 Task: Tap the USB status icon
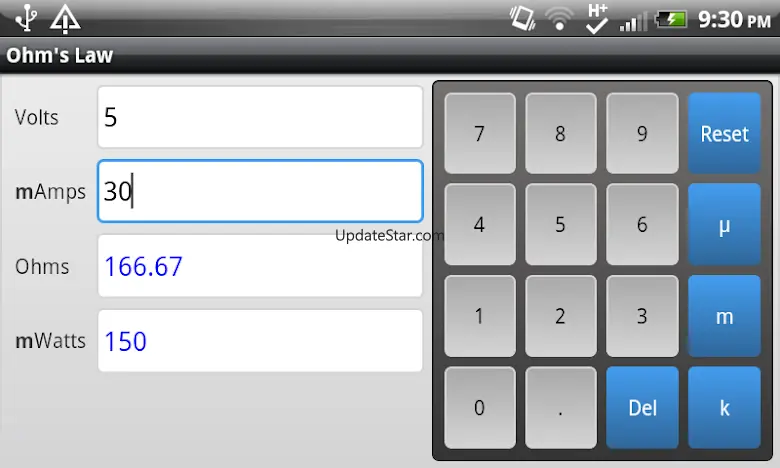(x=25, y=18)
